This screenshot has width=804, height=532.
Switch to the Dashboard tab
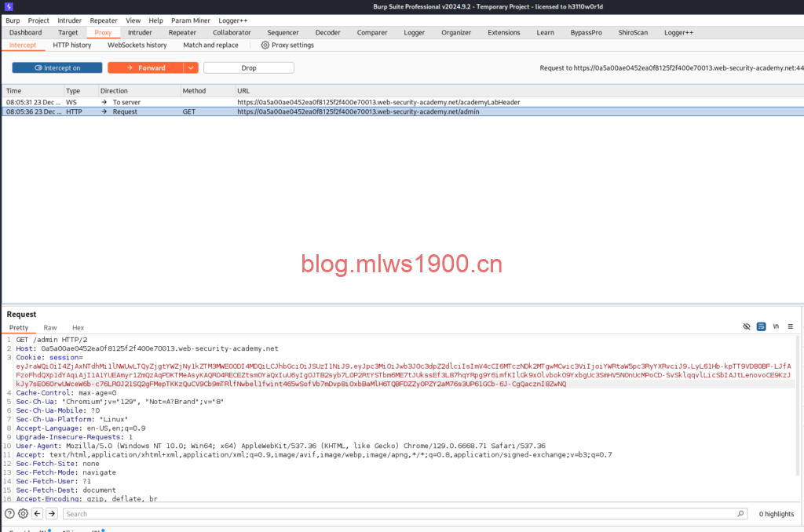point(26,32)
